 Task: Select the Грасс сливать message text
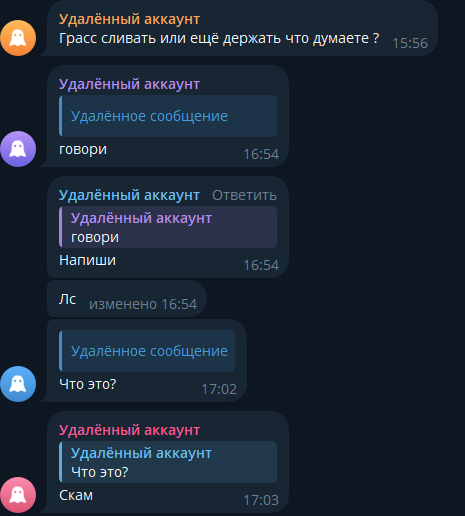(219, 38)
